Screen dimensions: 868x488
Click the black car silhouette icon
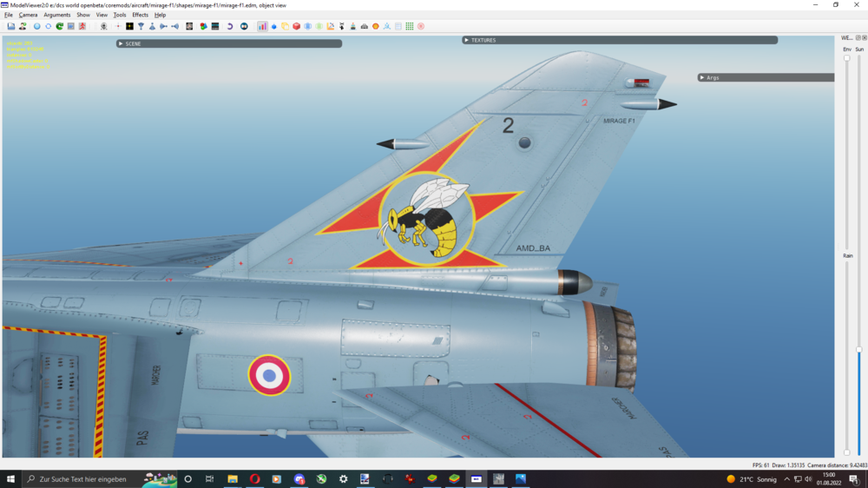point(365,26)
